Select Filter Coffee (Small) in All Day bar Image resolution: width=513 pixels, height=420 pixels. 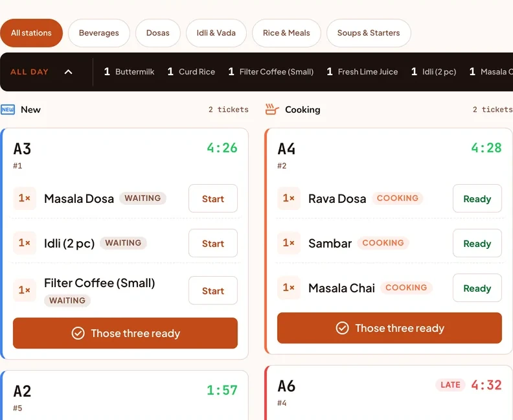271,72
